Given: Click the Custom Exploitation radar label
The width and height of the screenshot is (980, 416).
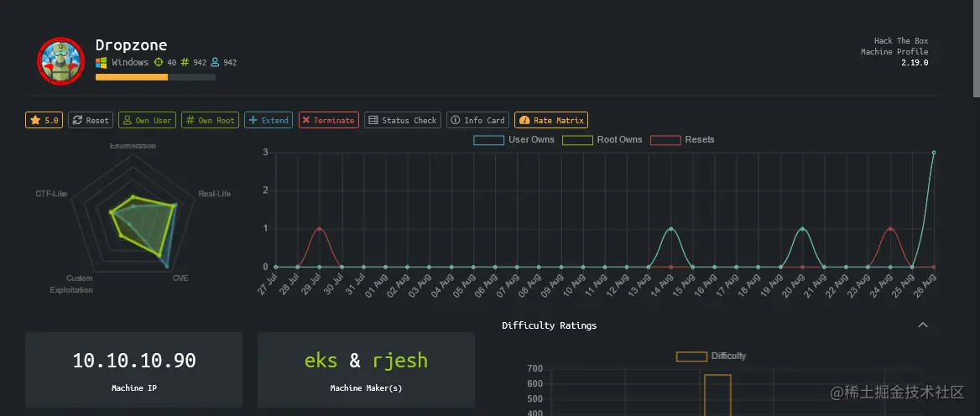Looking at the screenshot, I should [x=71, y=284].
